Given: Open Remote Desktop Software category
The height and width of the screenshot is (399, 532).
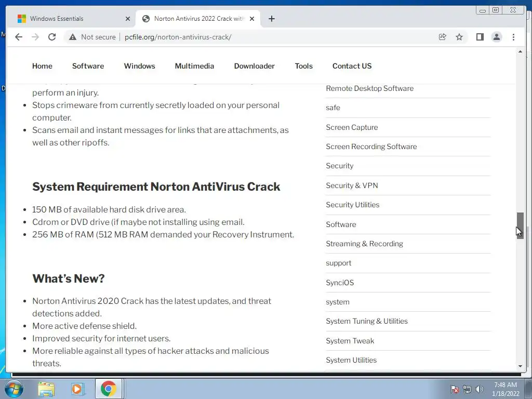Looking at the screenshot, I should tap(369, 88).
